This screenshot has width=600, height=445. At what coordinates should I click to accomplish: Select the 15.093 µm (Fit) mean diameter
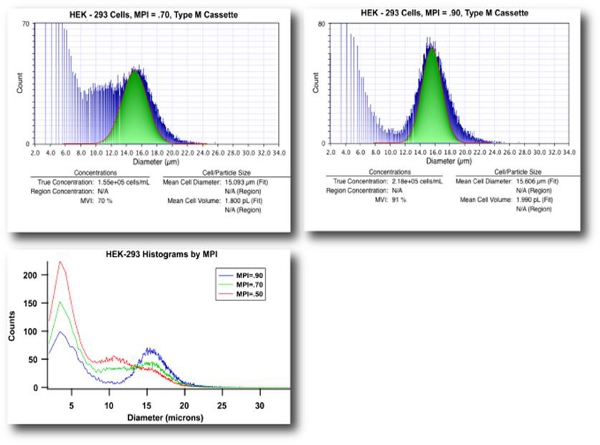click(x=246, y=182)
